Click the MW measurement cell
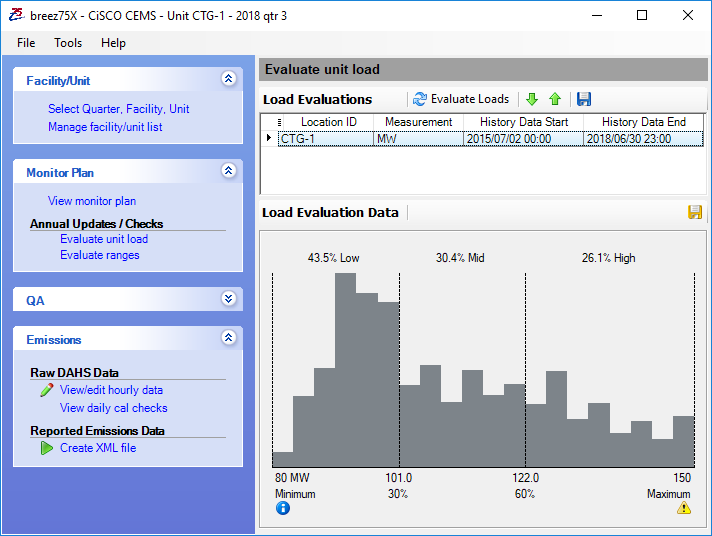This screenshot has height=536, width=712. pyautogui.click(x=418, y=139)
